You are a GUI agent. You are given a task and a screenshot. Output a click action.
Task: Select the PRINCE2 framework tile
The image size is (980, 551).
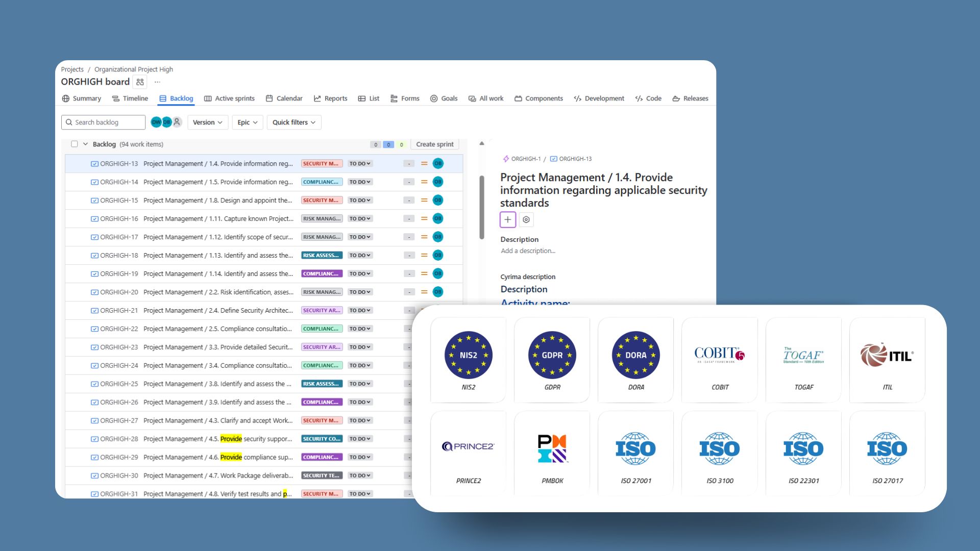468,454
